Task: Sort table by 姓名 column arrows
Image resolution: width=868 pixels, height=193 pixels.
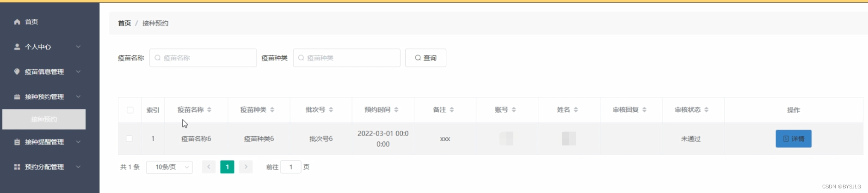Action: pyautogui.click(x=575, y=110)
